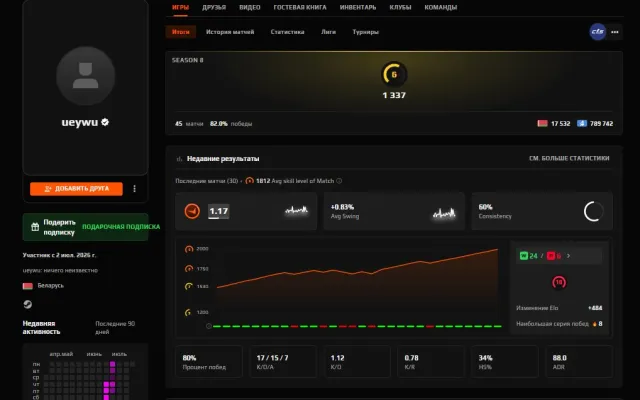Click the regional rank icon next to 789 742
This screenshot has width=640, height=400.
point(582,123)
